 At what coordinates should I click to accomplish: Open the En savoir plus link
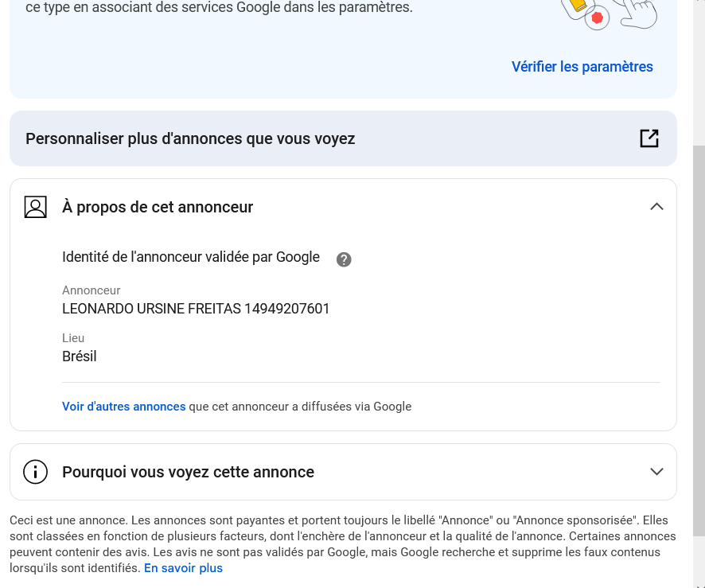tap(183, 568)
